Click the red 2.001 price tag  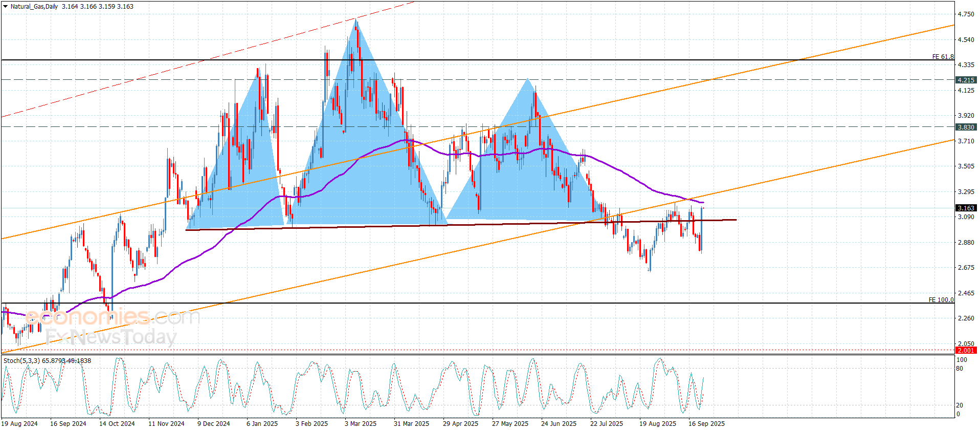point(966,351)
